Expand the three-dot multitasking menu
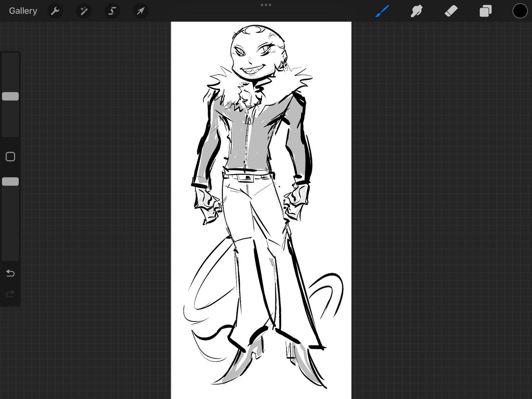532x399 pixels. 266,5
